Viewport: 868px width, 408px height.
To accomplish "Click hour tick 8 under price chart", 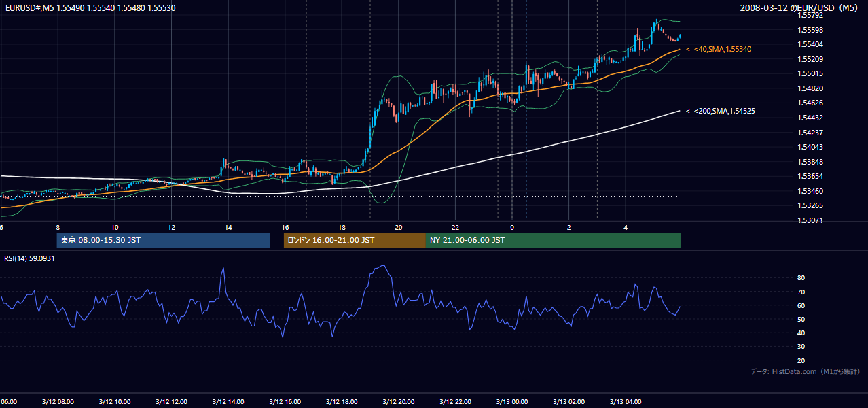I will 58,228.
